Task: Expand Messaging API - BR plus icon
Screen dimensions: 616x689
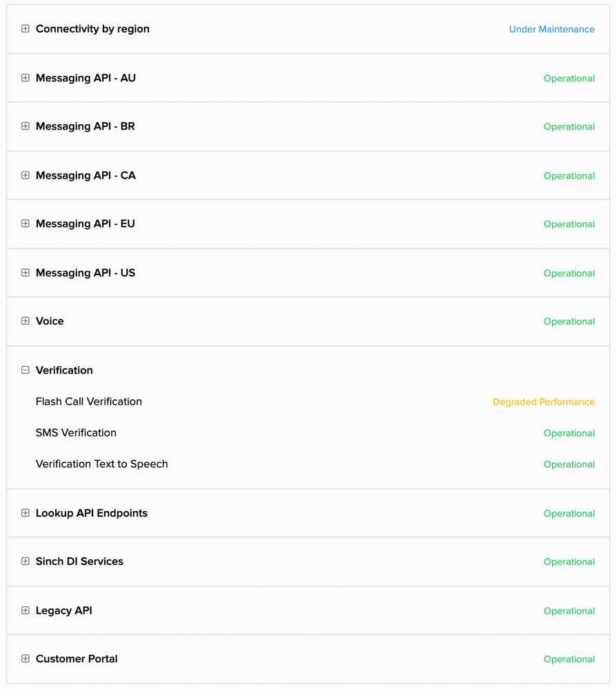Action: (x=26, y=126)
